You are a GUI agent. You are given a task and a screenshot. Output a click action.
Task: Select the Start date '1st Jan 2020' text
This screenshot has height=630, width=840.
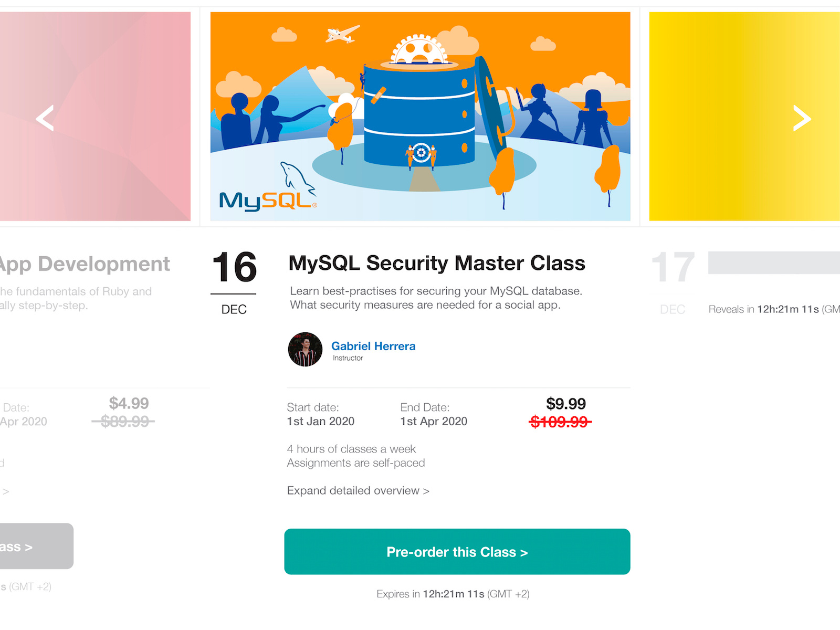coord(320,421)
